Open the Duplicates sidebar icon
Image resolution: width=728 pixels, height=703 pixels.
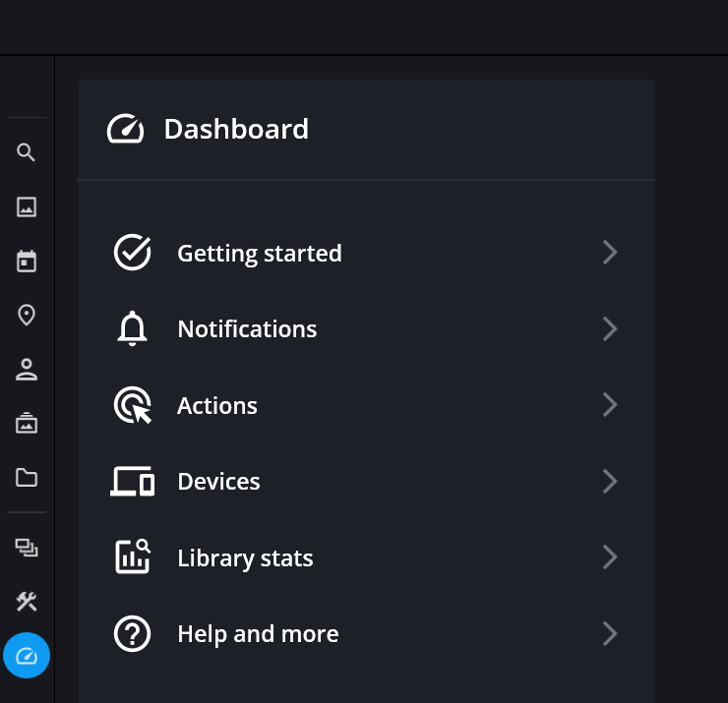[27, 548]
